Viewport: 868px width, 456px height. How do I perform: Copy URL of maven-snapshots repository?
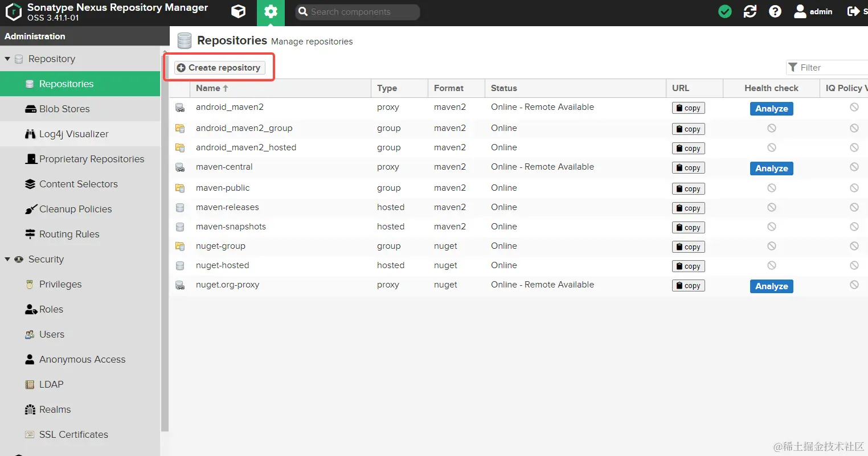coord(689,228)
